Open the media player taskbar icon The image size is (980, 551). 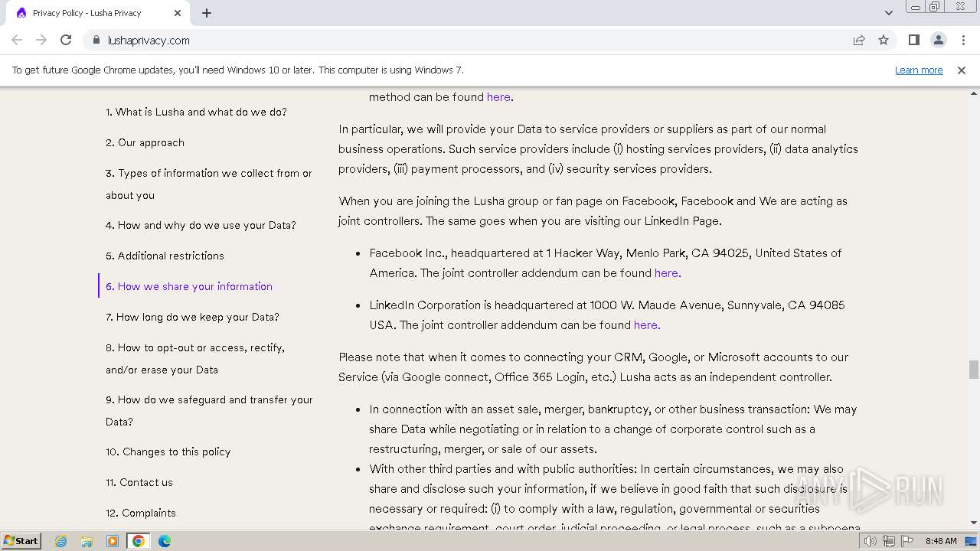(x=113, y=541)
